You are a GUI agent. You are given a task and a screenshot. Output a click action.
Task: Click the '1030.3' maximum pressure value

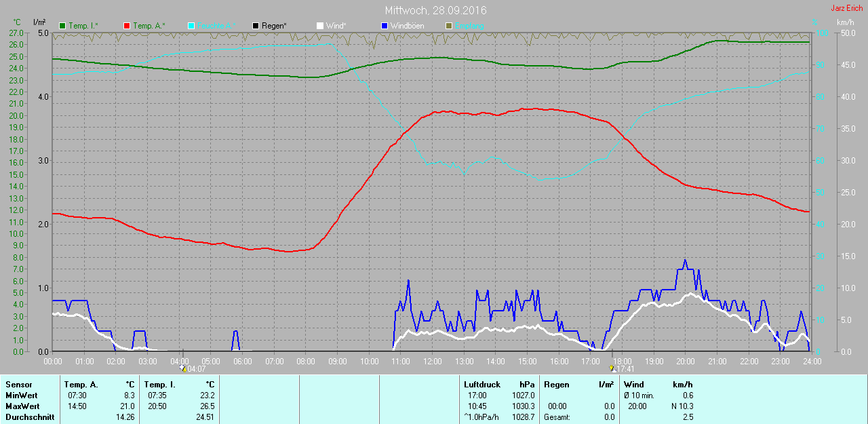(523, 406)
